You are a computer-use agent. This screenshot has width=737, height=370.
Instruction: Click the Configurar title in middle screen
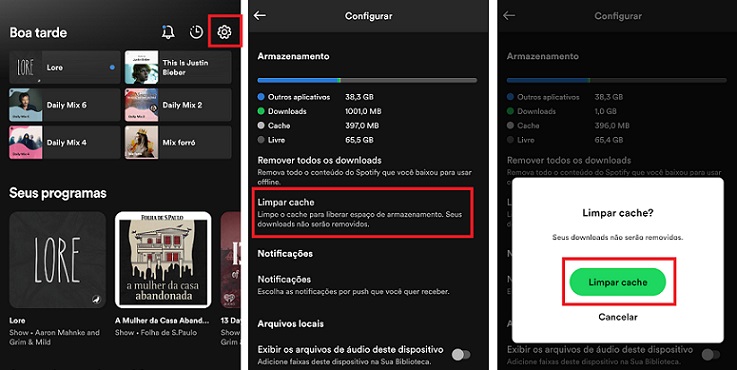click(368, 16)
